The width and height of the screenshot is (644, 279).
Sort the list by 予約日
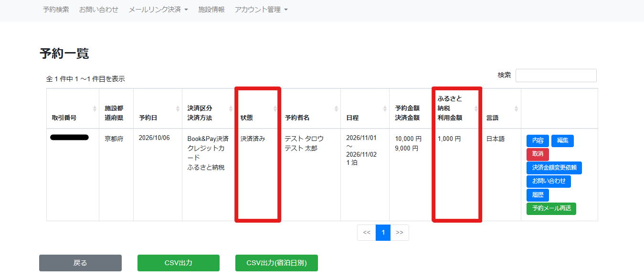(158, 108)
